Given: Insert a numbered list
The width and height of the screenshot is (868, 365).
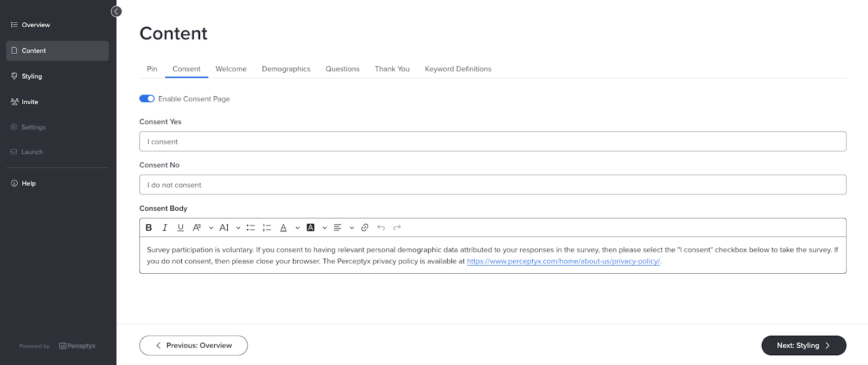Looking at the screenshot, I should [x=267, y=228].
